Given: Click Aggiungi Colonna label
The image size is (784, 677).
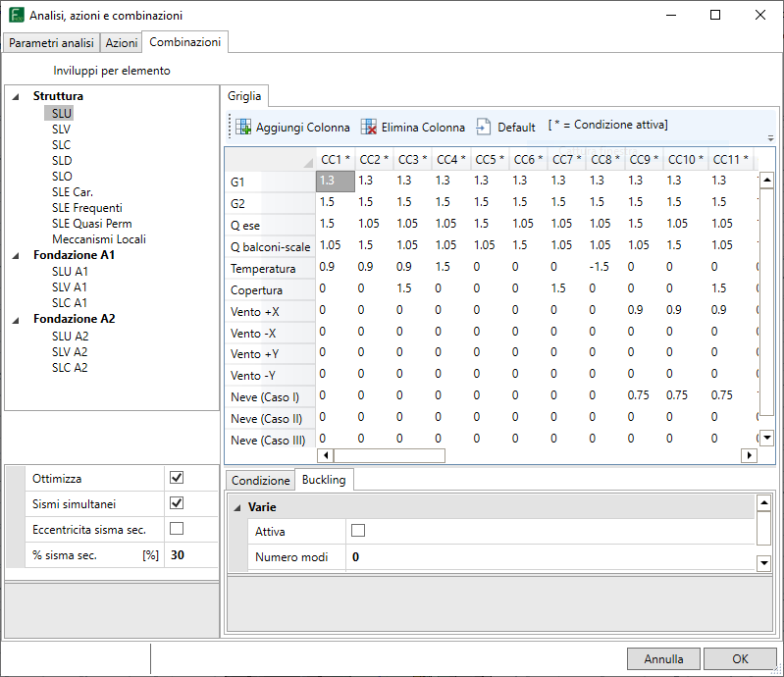Looking at the screenshot, I should (x=303, y=128).
